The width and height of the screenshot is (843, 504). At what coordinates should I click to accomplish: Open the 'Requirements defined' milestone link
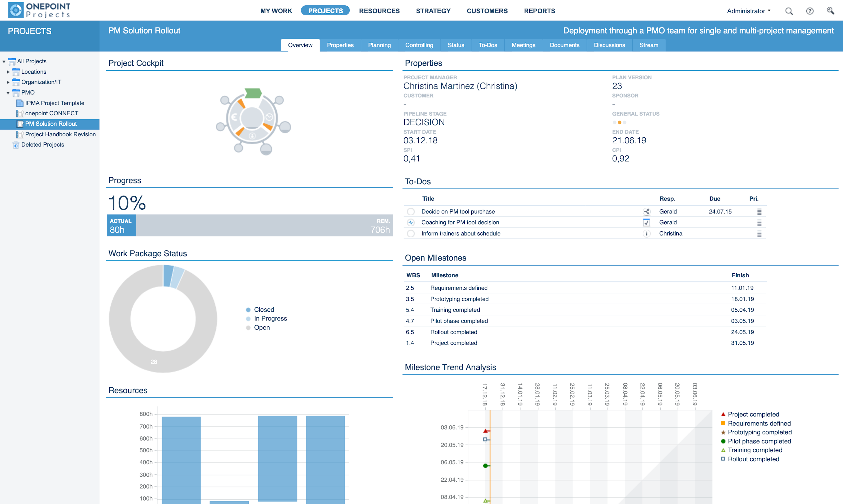click(459, 288)
